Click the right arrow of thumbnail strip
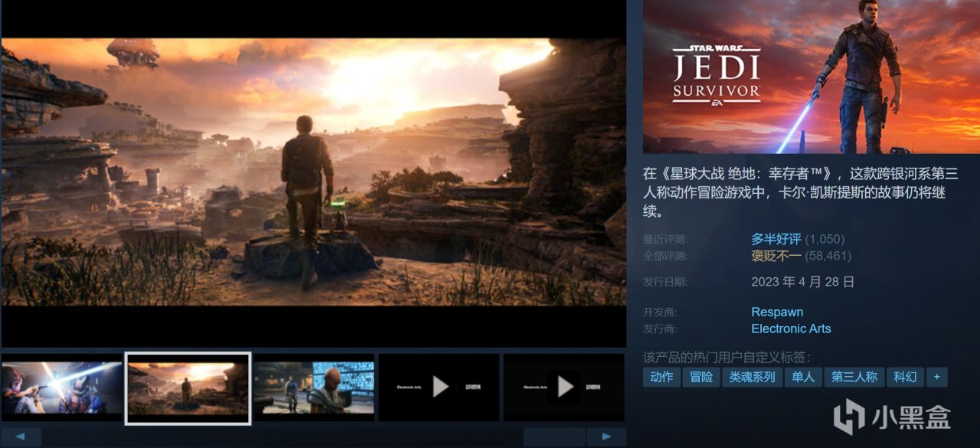The image size is (980, 448). pyautogui.click(x=606, y=437)
